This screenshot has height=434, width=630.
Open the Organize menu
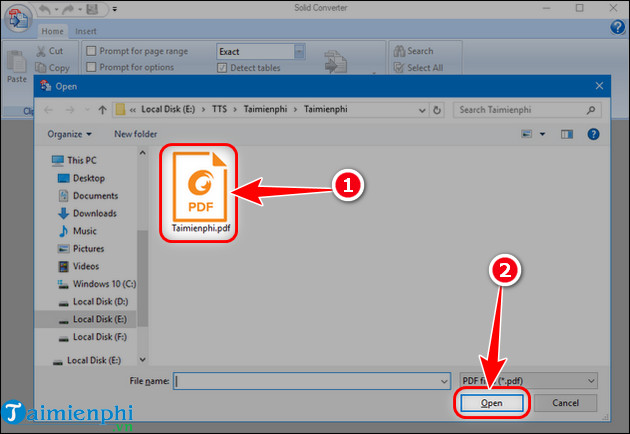pyautogui.click(x=69, y=134)
